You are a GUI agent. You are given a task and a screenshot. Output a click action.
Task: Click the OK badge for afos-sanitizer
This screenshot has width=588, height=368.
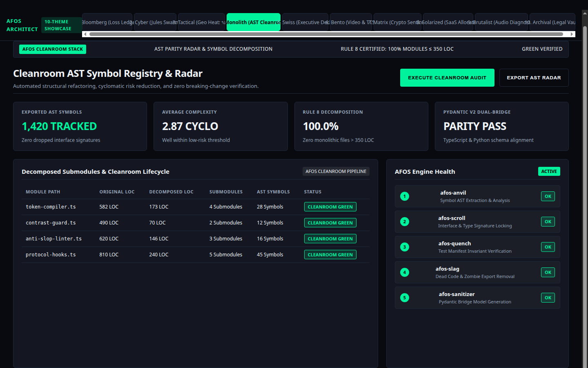pyautogui.click(x=548, y=298)
